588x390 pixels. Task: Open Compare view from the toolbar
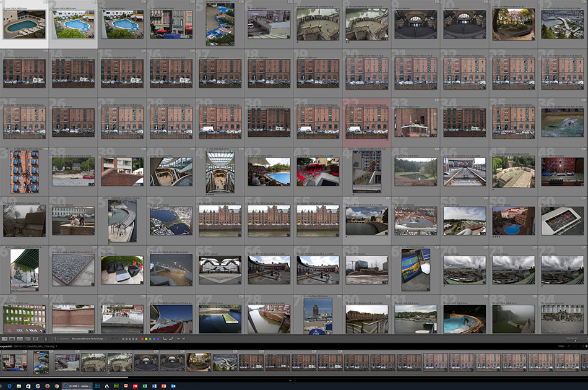(20, 339)
